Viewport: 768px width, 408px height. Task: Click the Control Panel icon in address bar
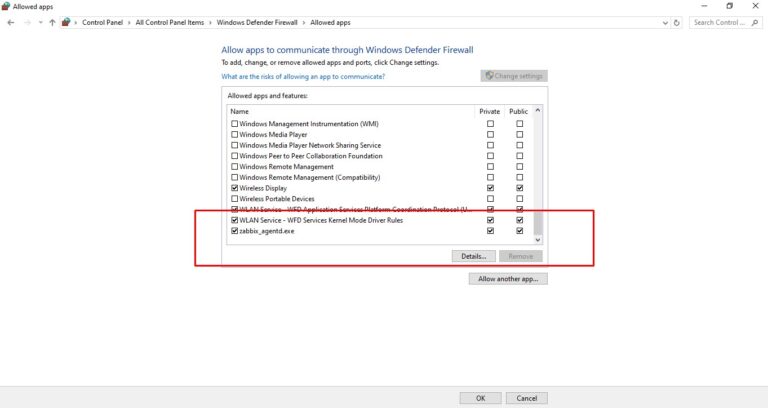click(x=66, y=22)
